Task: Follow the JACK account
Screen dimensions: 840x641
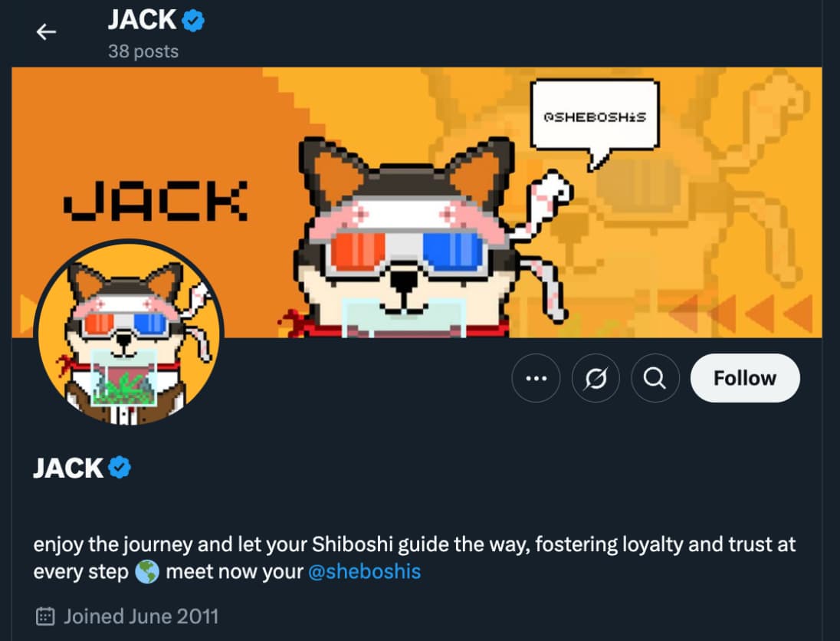Action: click(x=745, y=378)
